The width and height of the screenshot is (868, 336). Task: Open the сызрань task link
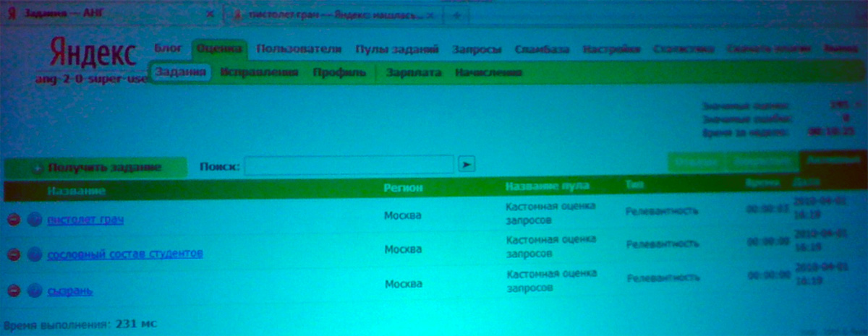pyautogui.click(x=69, y=291)
